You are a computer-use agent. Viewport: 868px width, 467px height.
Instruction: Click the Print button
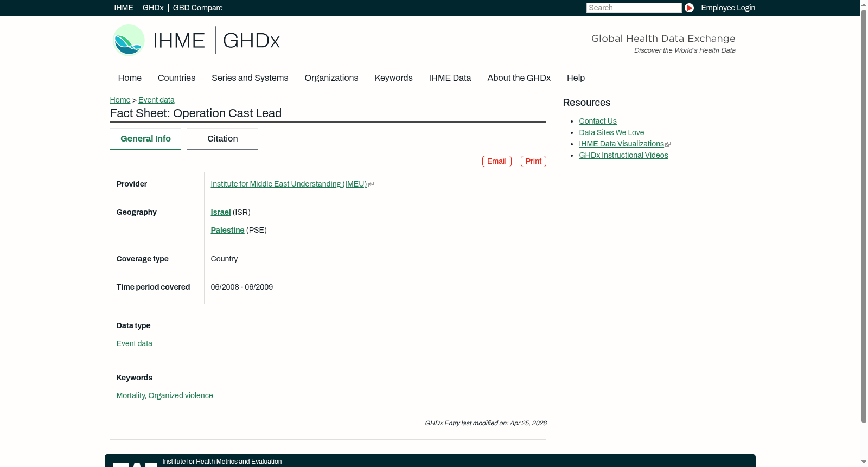tap(533, 161)
